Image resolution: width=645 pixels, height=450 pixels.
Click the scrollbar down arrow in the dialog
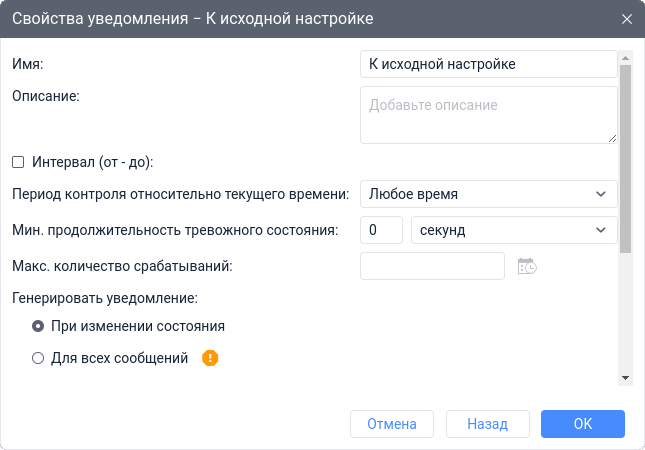625,378
